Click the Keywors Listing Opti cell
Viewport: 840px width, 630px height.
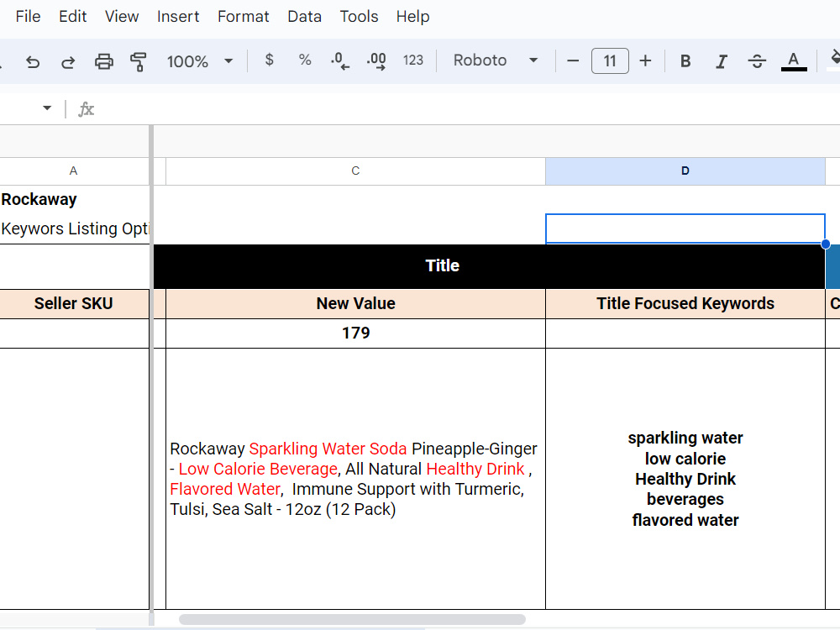(x=74, y=228)
